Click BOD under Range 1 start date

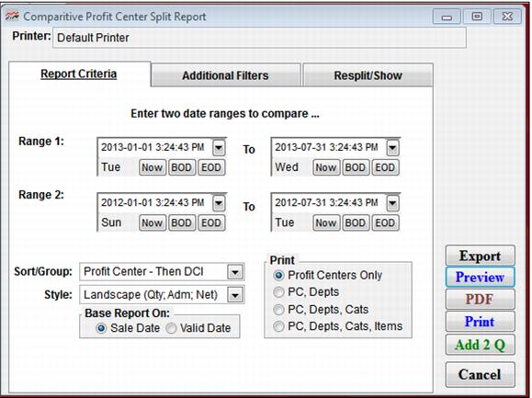click(x=182, y=167)
